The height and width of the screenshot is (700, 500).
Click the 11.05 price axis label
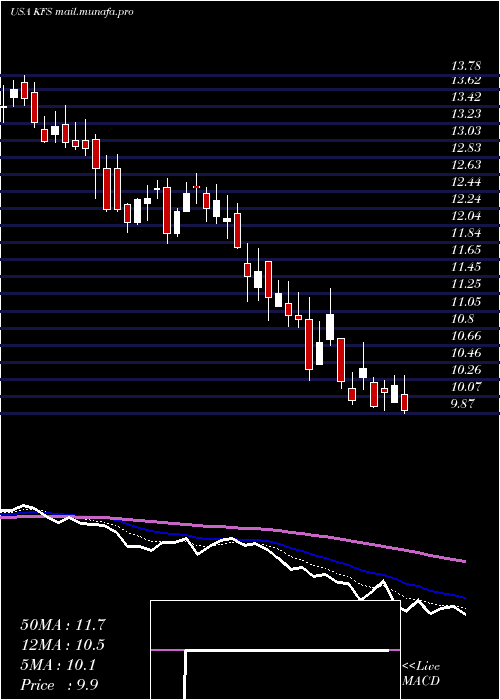(466, 302)
